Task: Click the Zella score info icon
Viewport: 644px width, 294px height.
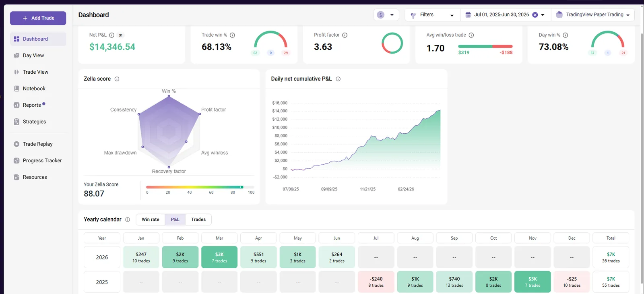Action: tap(117, 79)
